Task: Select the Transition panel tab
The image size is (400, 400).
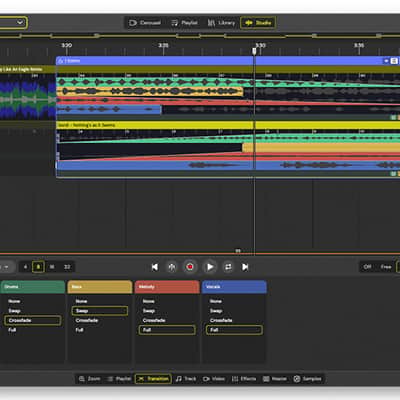Action: click(x=153, y=379)
